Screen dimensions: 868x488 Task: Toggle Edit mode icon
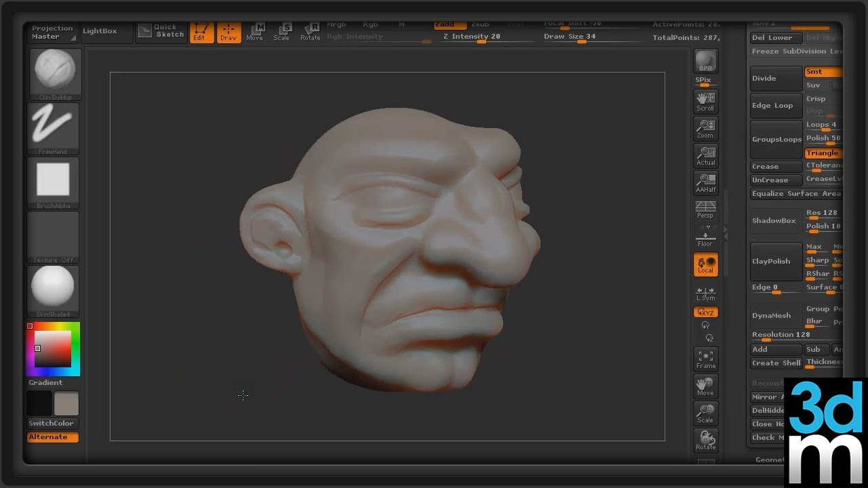(201, 31)
